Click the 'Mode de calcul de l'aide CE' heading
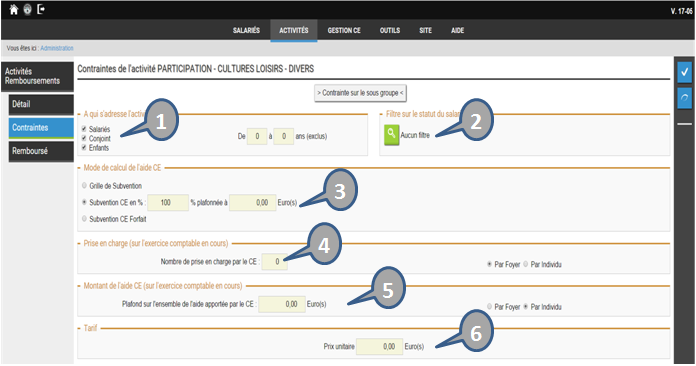 [x=123, y=168]
